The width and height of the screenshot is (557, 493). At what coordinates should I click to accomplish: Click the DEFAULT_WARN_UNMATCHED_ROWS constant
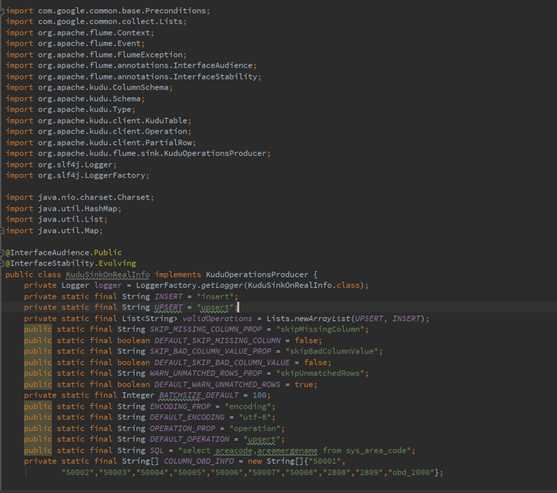[x=217, y=385]
